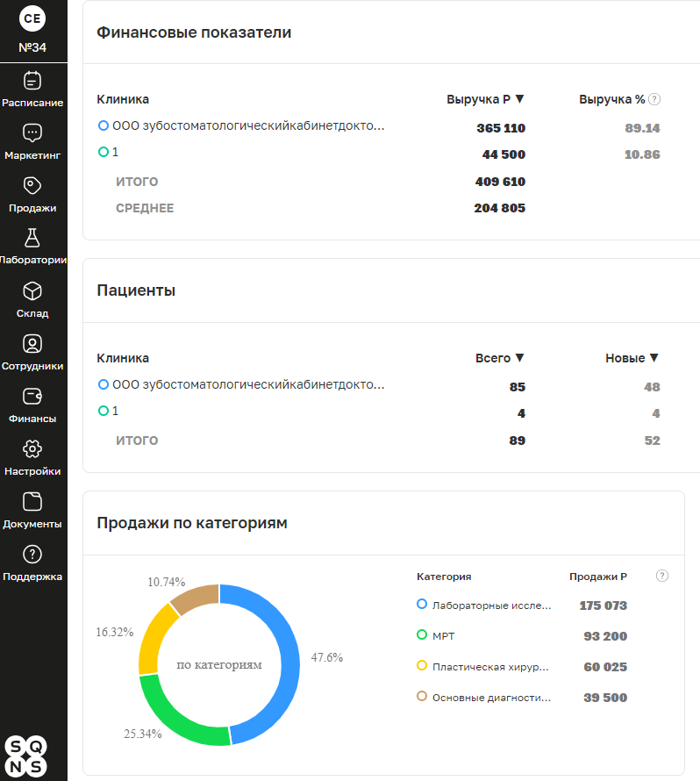Toggle green circle of clinic 1 in Пациенты table

(x=104, y=411)
